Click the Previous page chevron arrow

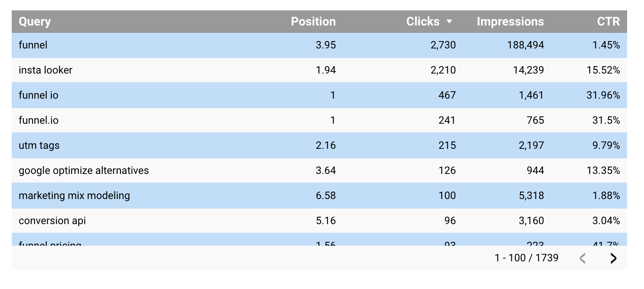coord(583,258)
